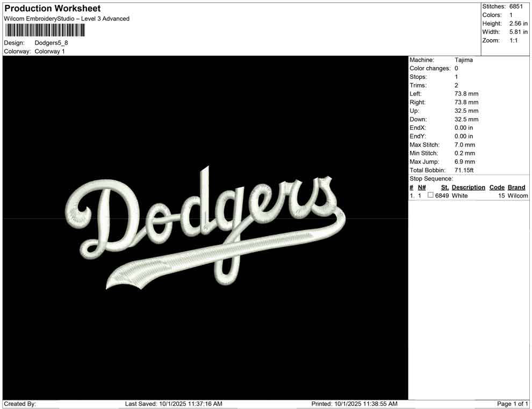Click the 'St.' column header
Screen dimensions: 532x409
click(445, 187)
